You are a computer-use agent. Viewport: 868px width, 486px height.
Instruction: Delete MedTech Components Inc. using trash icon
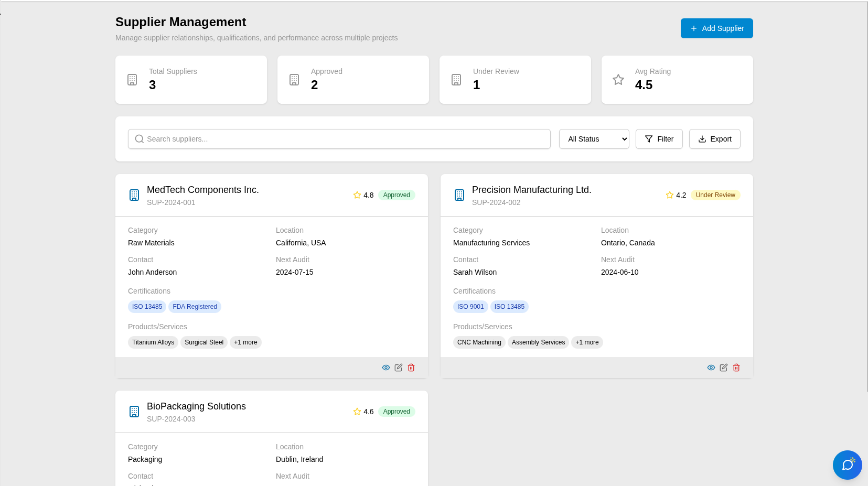[x=411, y=368]
